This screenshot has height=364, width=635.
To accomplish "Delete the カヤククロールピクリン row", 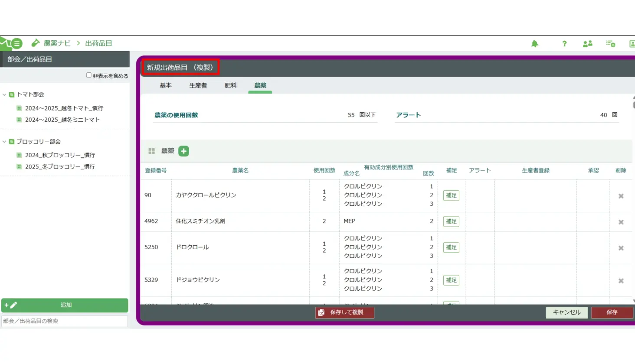I will (621, 196).
